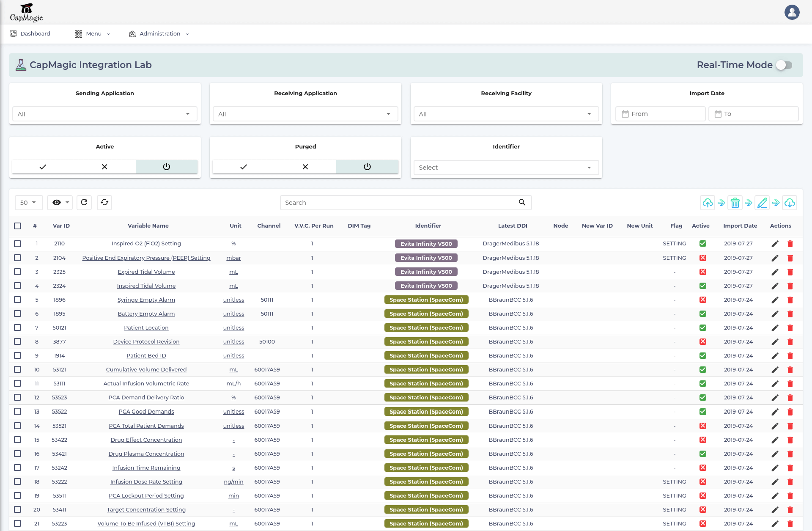Click the Import Date From field
The height and width of the screenshot is (531, 812).
[x=660, y=114]
